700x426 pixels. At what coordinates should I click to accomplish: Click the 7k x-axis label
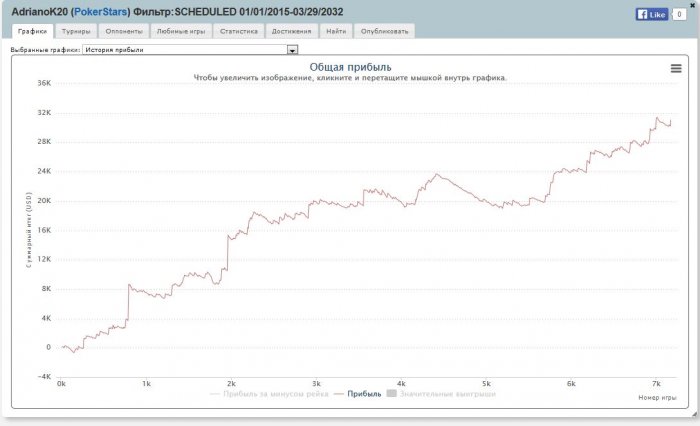(656, 384)
